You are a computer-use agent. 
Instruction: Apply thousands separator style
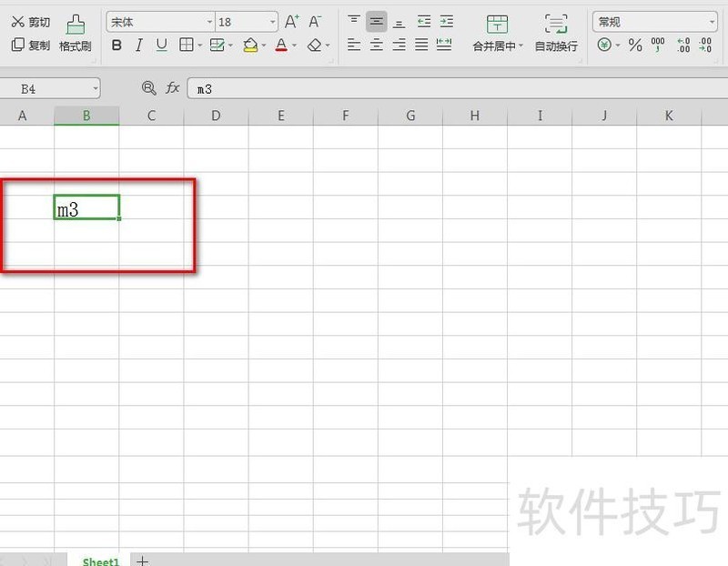pyautogui.click(x=657, y=45)
